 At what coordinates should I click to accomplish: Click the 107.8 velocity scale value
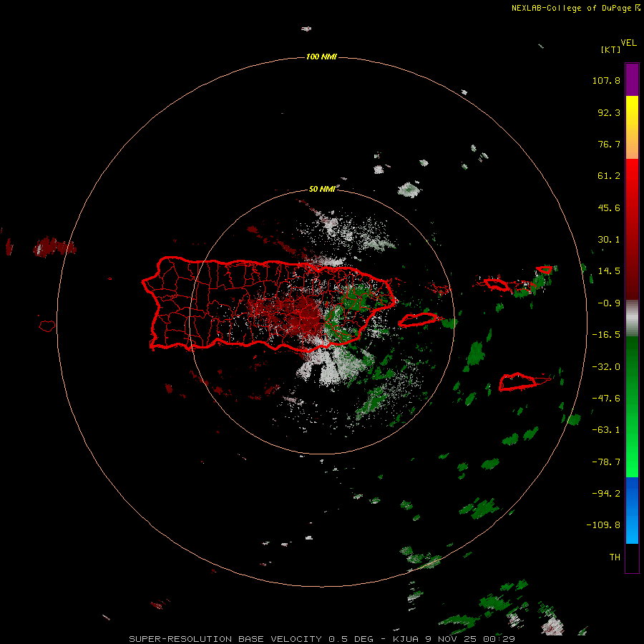point(606,80)
